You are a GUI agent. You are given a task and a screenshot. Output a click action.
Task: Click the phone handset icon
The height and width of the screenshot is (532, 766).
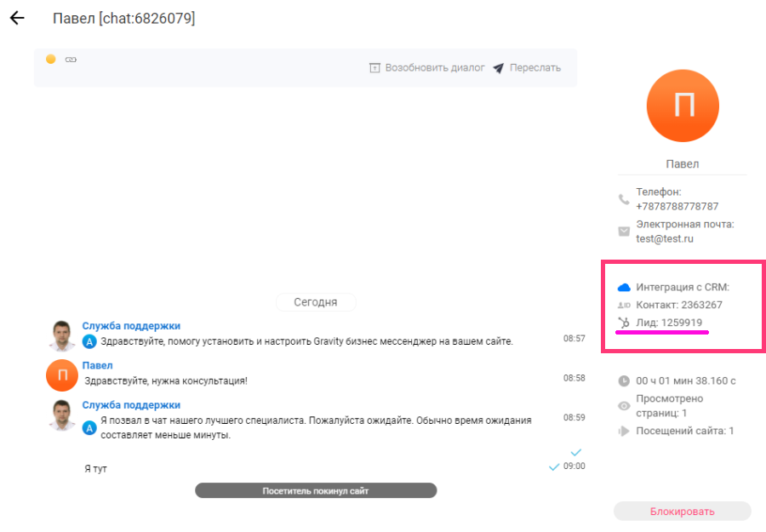(x=624, y=200)
